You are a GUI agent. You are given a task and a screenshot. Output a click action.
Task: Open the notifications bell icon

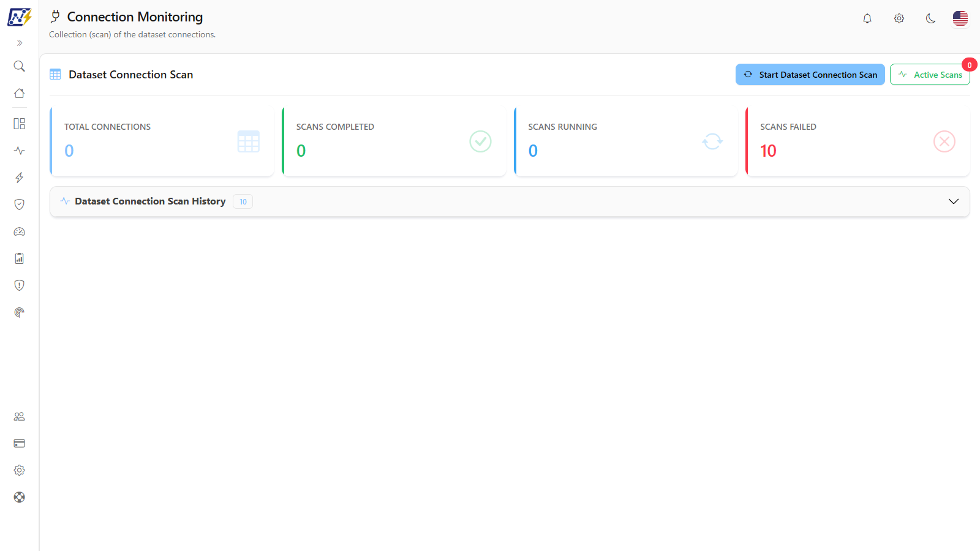click(867, 18)
